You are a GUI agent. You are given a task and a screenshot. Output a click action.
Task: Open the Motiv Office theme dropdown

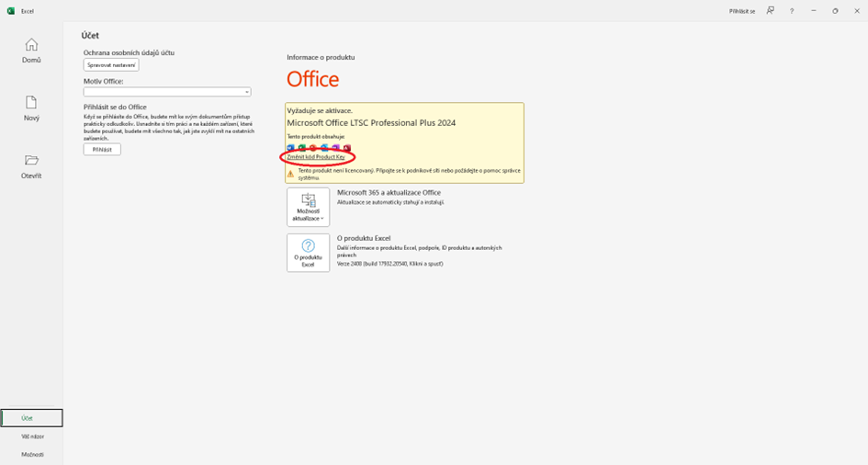coord(167,92)
